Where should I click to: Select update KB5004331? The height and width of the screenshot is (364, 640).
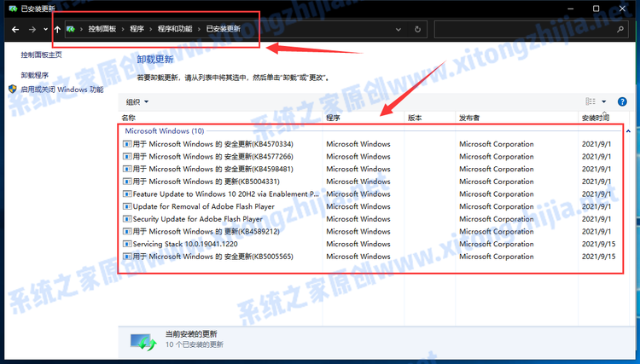[207, 182]
